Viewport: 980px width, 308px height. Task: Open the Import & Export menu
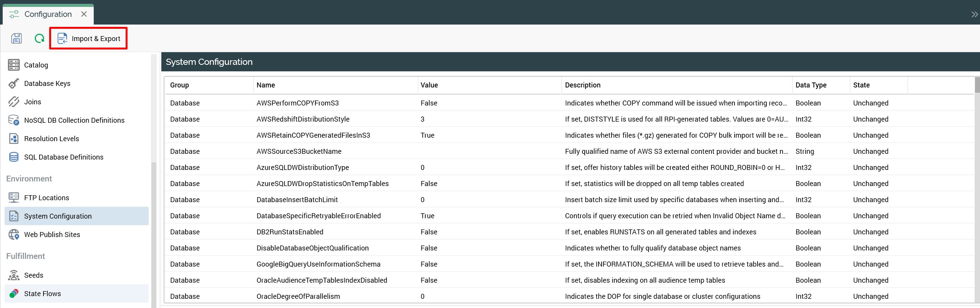pyautogui.click(x=89, y=38)
